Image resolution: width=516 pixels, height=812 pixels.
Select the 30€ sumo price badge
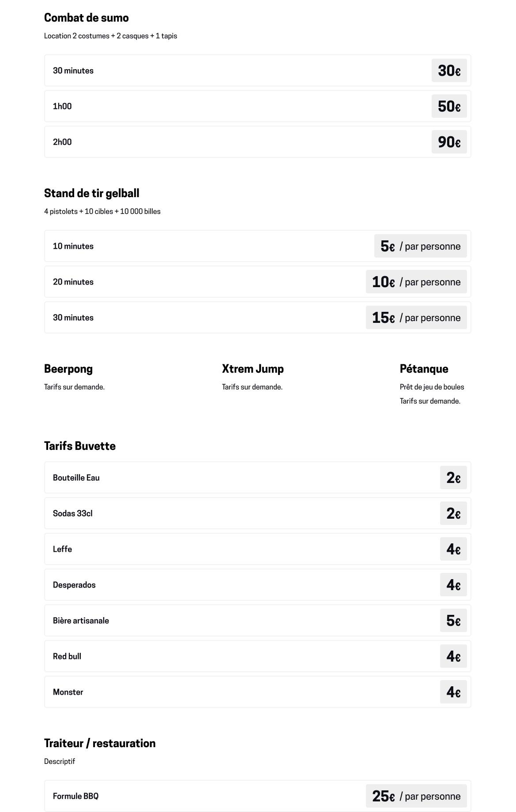click(449, 71)
